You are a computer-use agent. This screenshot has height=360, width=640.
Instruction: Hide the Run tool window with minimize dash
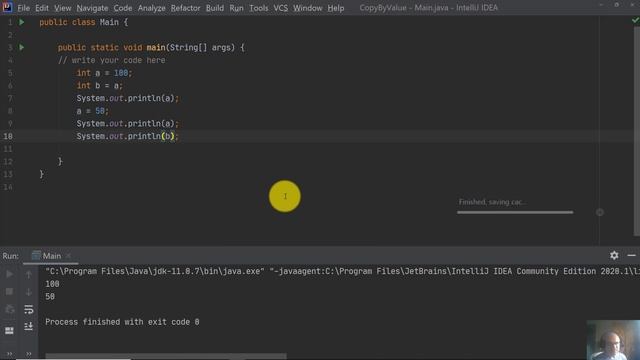[x=631, y=256]
